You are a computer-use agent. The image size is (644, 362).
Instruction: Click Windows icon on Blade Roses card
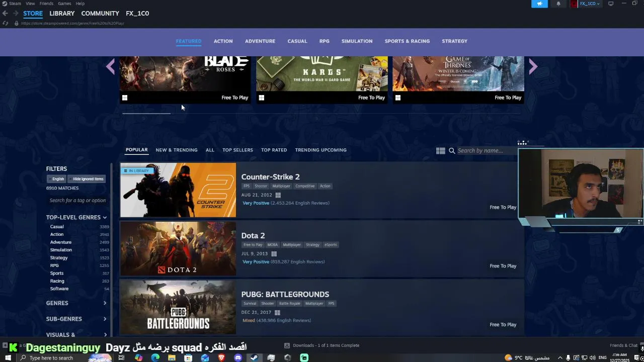125,98
